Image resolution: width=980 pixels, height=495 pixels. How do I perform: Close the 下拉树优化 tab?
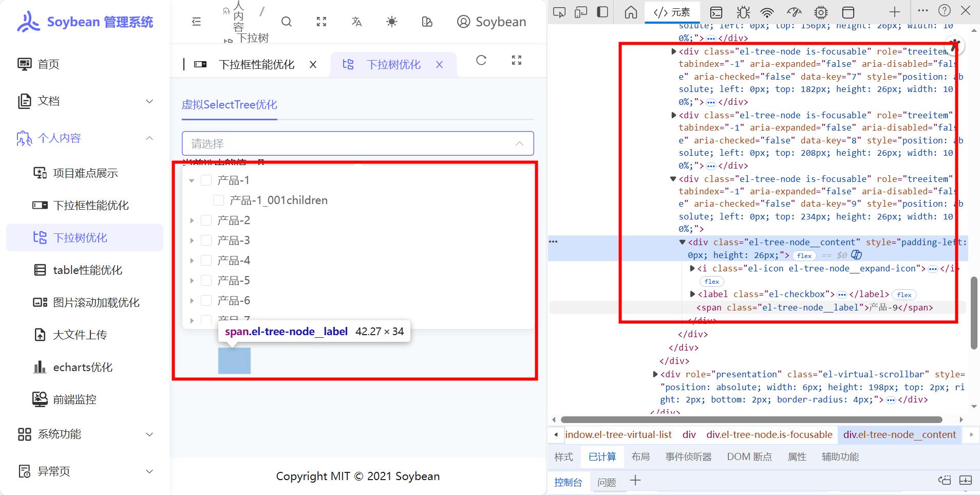coord(440,65)
